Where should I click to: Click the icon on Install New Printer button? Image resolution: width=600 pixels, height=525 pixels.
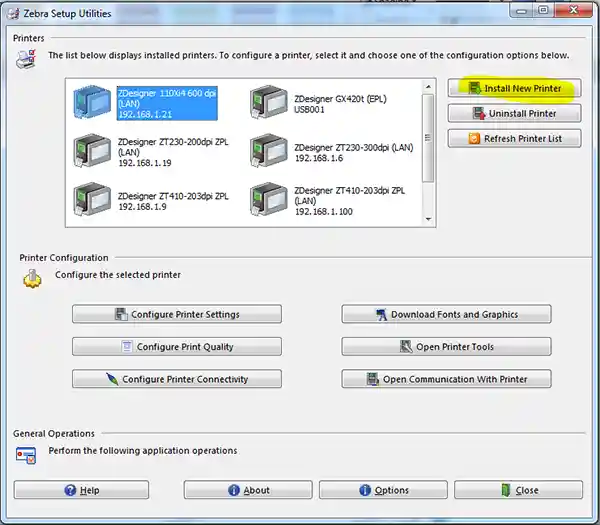(x=474, y=88)
